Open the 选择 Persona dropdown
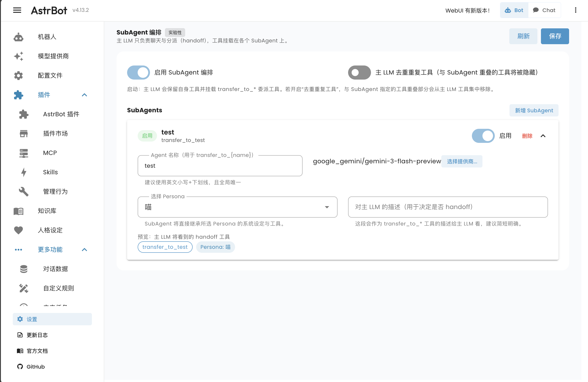Viewport: 588px width, 382px height. [237, 207]
